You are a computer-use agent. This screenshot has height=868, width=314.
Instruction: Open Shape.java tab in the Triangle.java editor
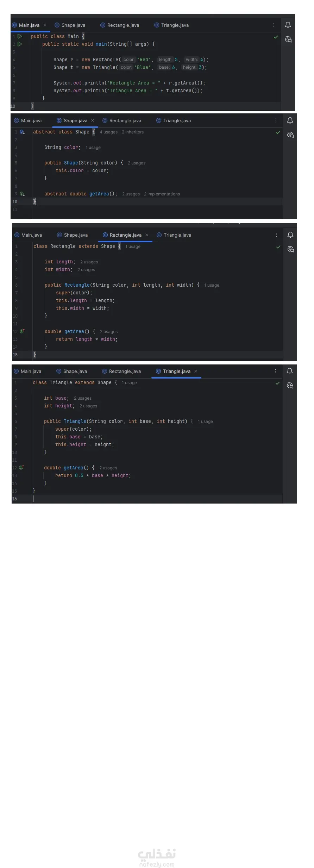pyautogui.click(x=72, y=371)
